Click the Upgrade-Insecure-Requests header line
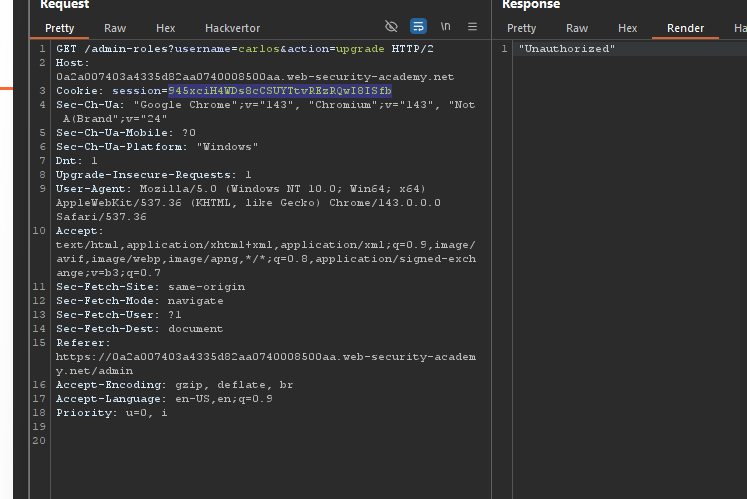This screenshot has height=499, width=747. 153,175
